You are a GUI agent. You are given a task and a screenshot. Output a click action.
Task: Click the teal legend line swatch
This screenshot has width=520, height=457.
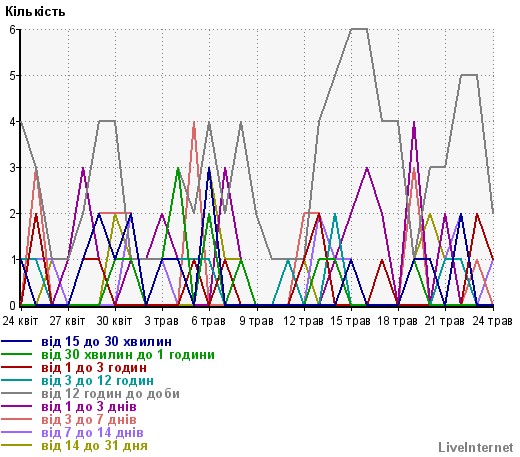click(x=16, y=380)
